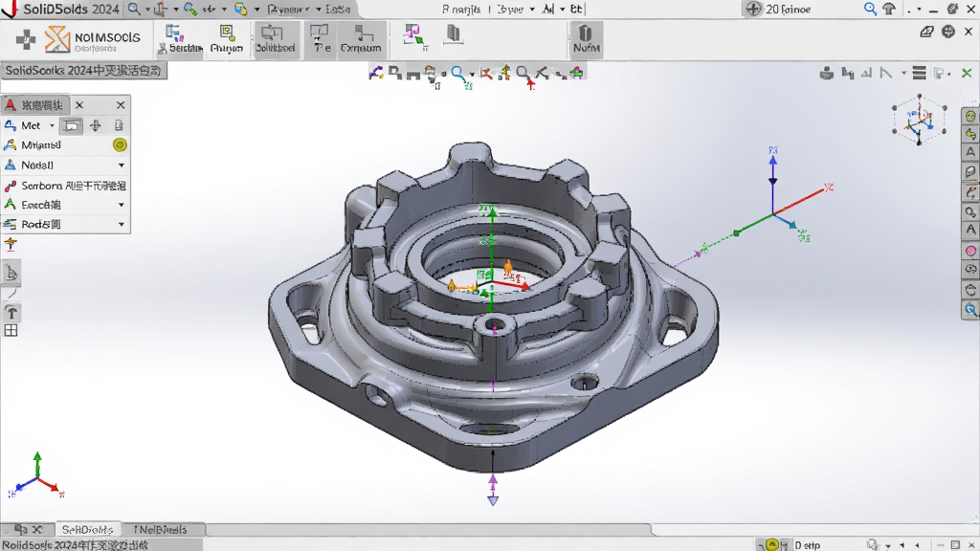Select the Serckim ribbon tool
980x551 pixels.
point(181,38)
